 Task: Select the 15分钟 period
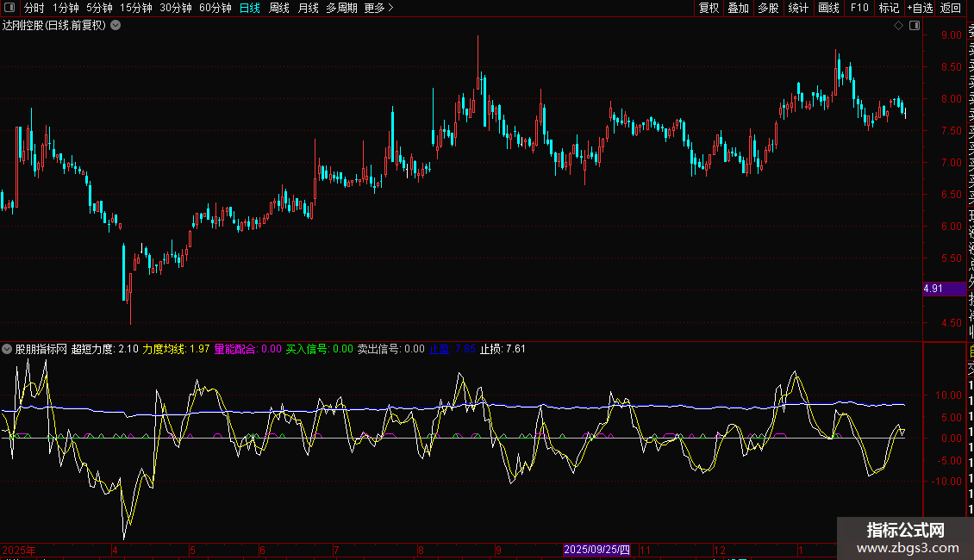click(136, 8)
